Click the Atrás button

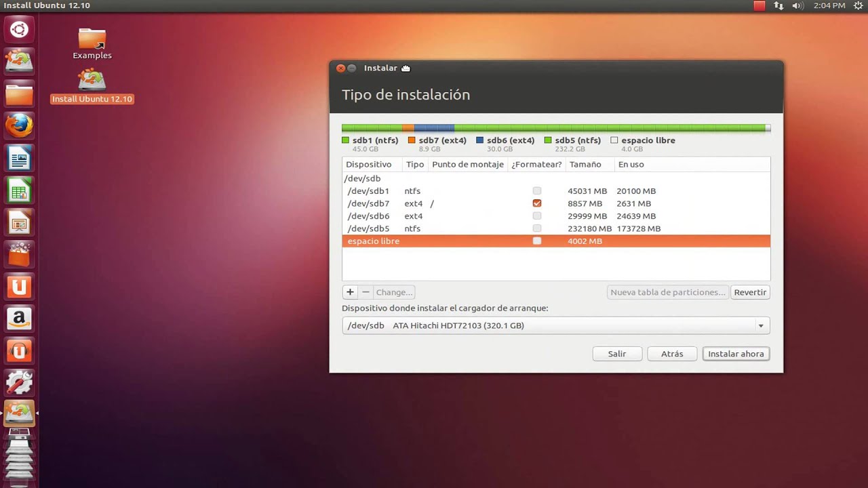coord(672,354)
